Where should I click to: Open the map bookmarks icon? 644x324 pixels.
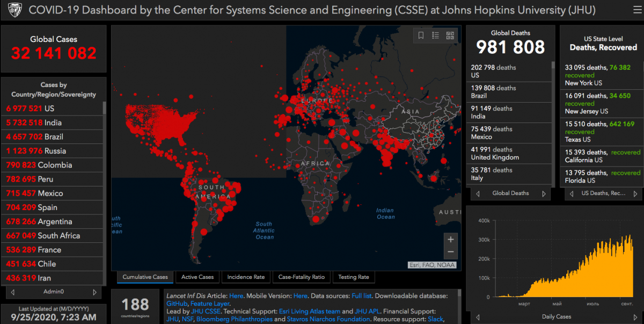point(421,35)
